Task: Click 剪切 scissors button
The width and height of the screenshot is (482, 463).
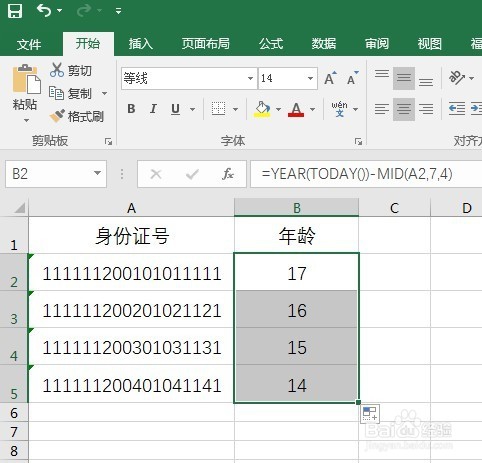Action: pos(71,70)
